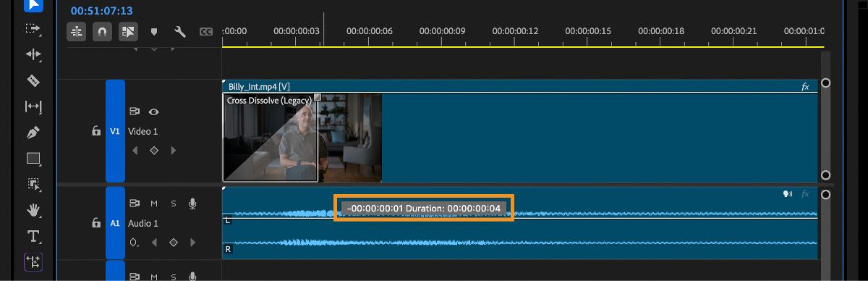Click upper zoom handle of video vertical scrollbar
Viewport: 868px width, 281px height.
(826, 83)
